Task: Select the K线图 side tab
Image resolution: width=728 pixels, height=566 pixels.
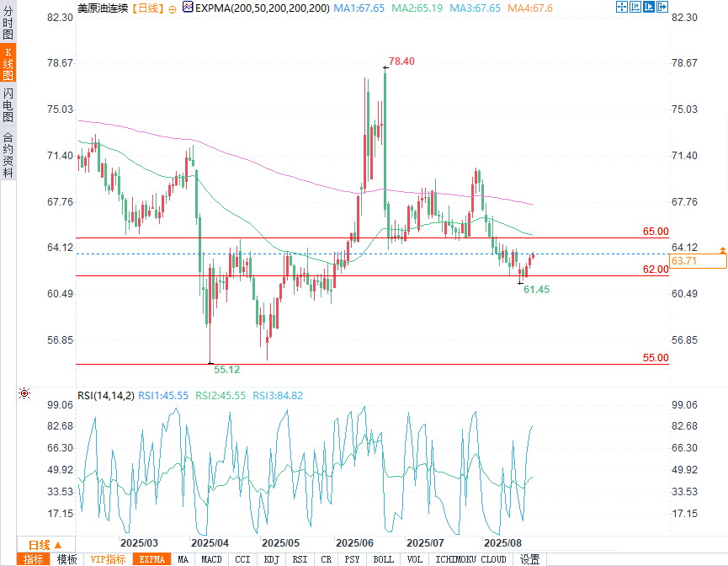Action: coord(8,63)
